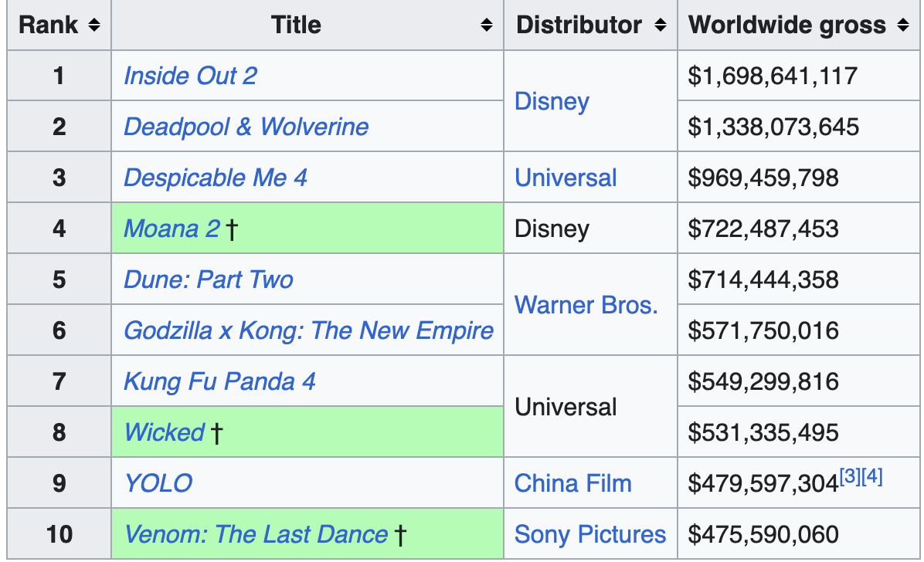Open the Inside Out 2 link
This screenshot has width=924, height=562.
click(190, 76)
